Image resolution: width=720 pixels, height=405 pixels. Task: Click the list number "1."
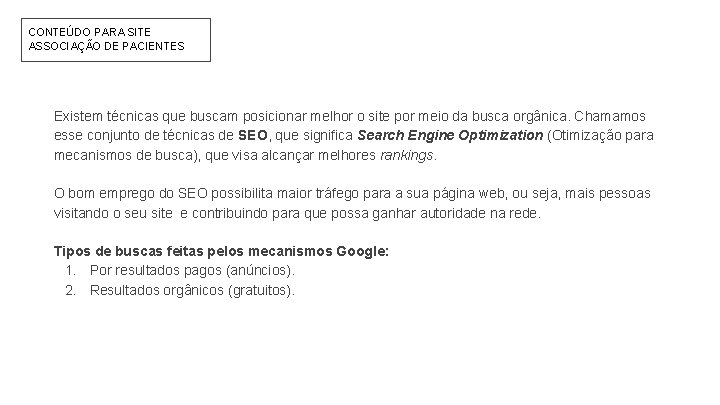(70, 270)
